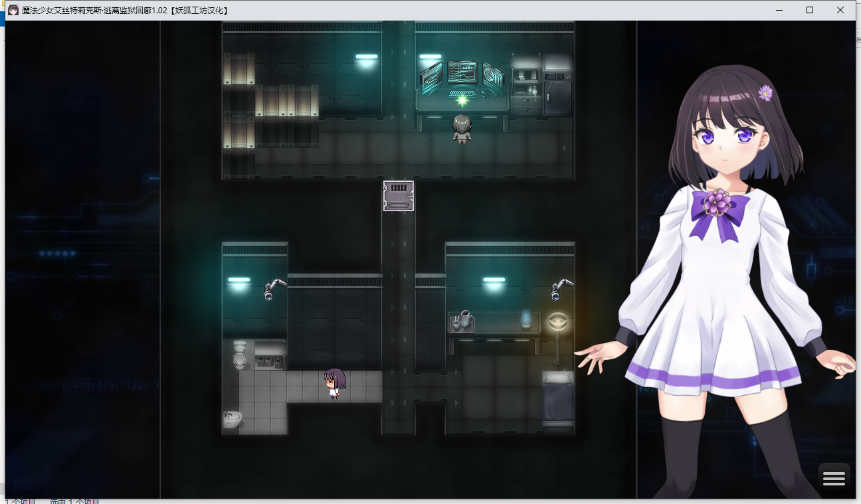Select the gray-haired character at the computer desk
This screenshot has width=861, height=504.
461,129
